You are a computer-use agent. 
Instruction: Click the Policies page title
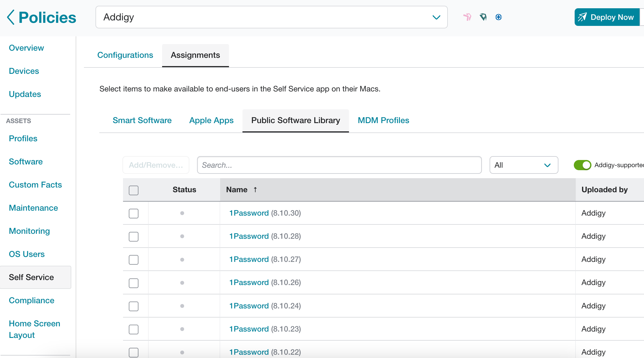[47, 18]
